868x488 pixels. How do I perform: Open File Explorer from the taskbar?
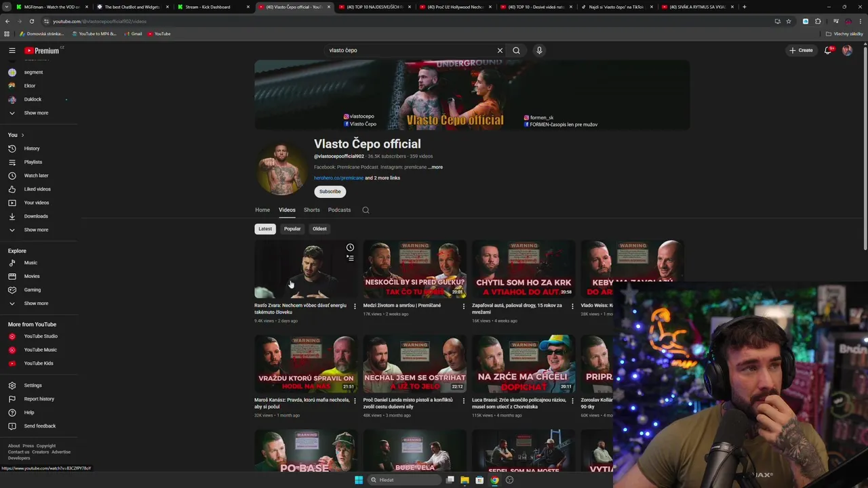(465, 480)
